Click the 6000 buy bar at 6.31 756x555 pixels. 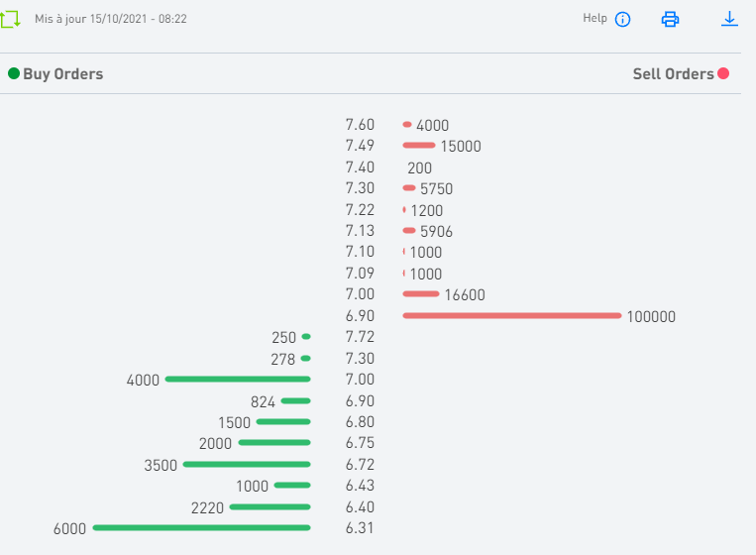point(201,528)
